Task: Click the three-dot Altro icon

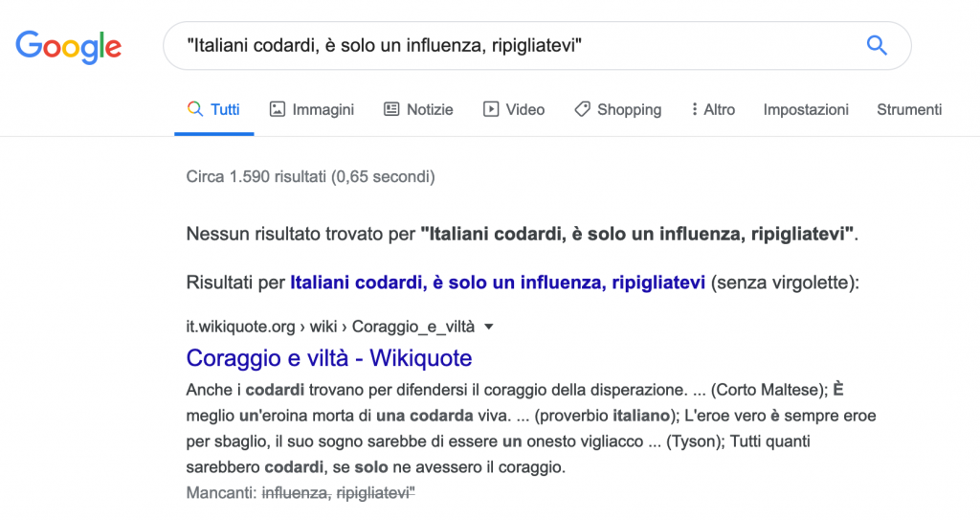Action: point(694,109)
